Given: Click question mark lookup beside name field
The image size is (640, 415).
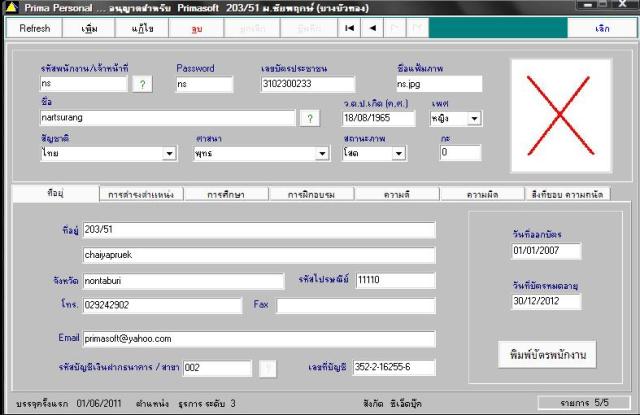Looking at the screenshot, I should (310, 118).
